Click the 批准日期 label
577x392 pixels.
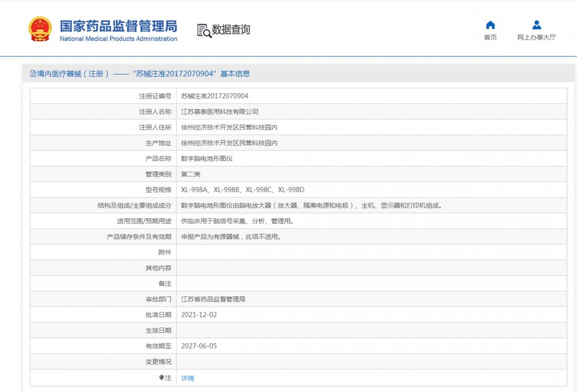click(x=158, y=315)
